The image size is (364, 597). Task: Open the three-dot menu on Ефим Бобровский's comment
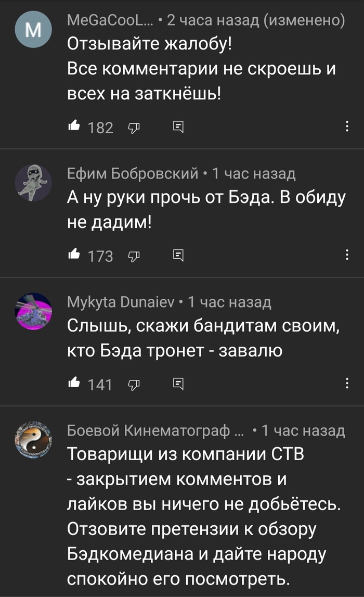tap(347, 255)
